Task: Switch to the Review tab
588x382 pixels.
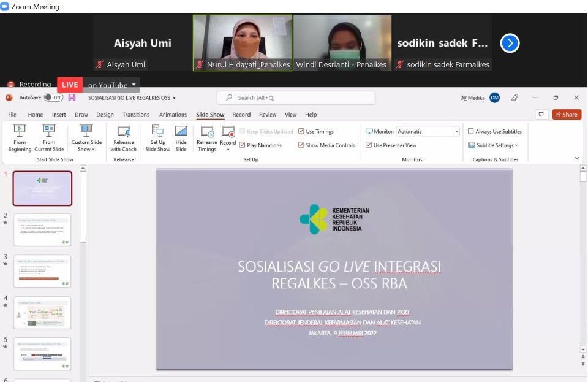Action: tap(268, 115)
